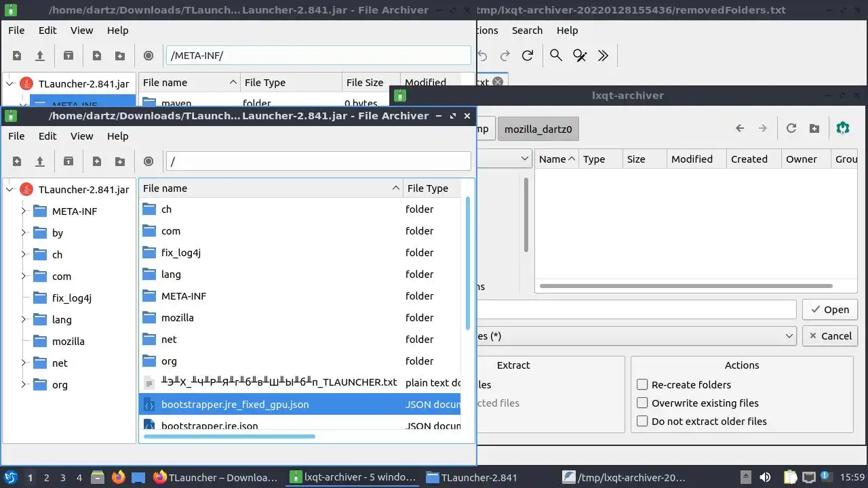
Task: Click the Reload icon in lxqt-archiver dialog
Action: [x=791, y=128]
